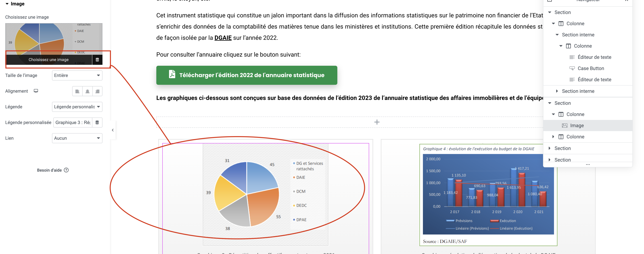Open the Légende dropdown
Viewport: 644px width, 254px height.
tap(77, 107)
